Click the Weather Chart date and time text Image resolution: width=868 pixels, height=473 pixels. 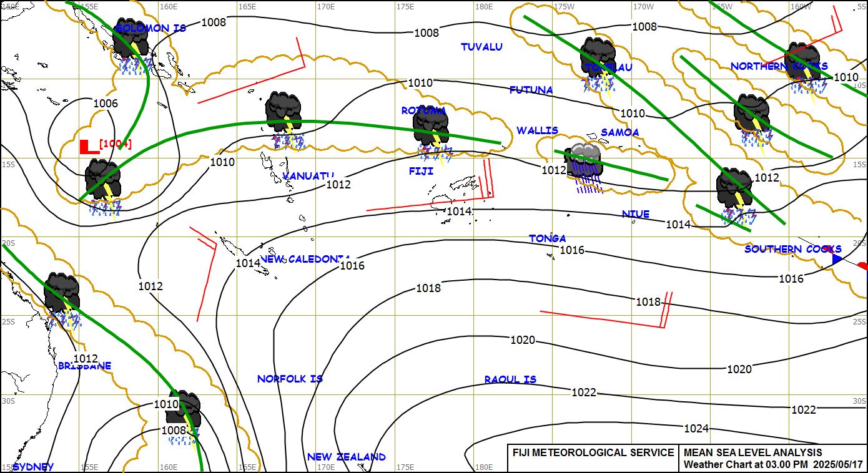coord(773,464)
